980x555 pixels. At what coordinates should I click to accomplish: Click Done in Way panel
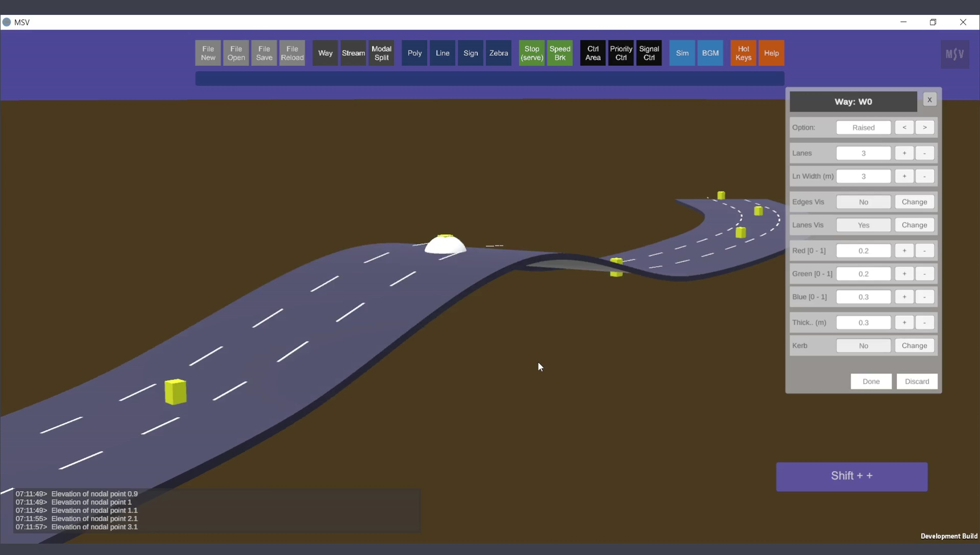point(871,382)
